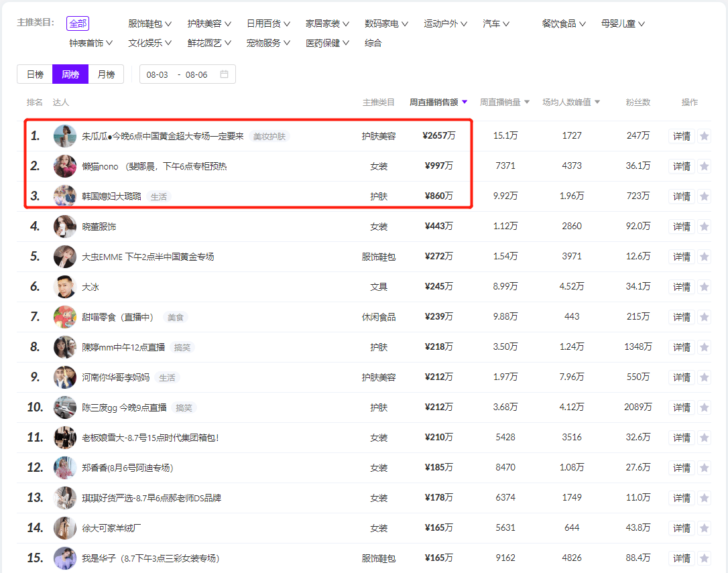Click 美妆护肤 tag on 朱瓜瓜

[269, 136]
